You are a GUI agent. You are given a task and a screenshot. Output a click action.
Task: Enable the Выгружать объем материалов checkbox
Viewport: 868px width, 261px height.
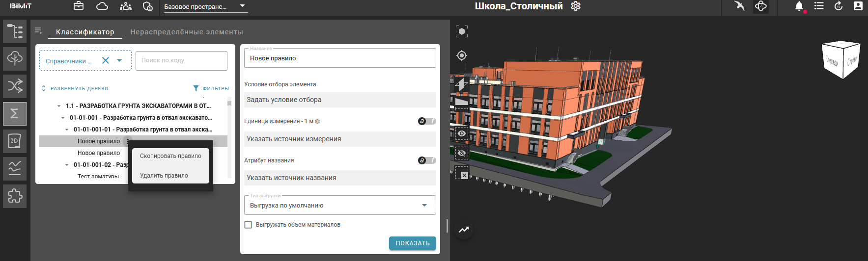tap(249, 225)
